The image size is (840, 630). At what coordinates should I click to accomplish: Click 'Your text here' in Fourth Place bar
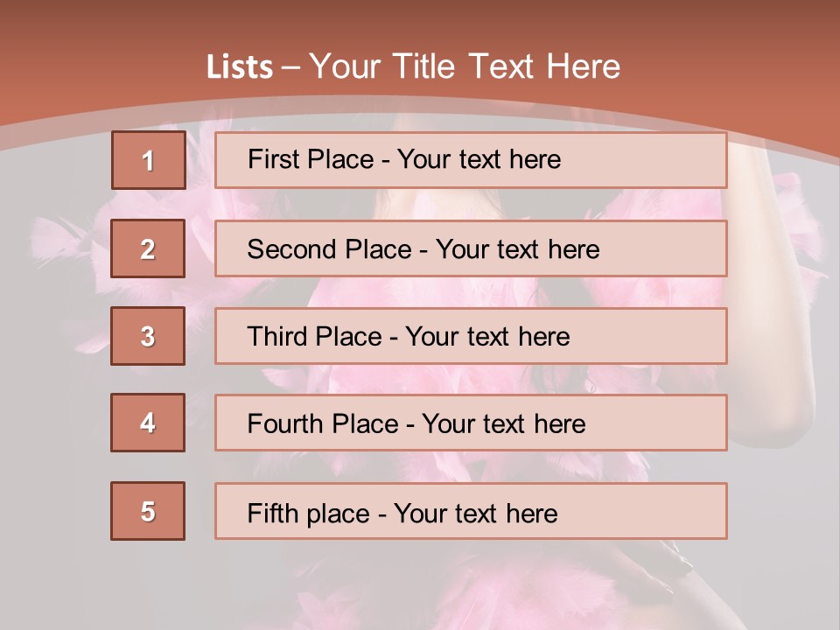point(504,423)
